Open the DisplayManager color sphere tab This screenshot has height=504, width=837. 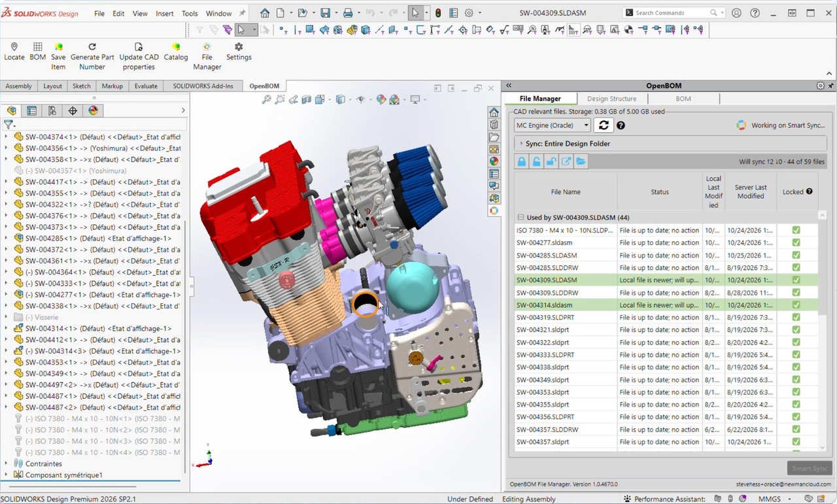click(93, 110)
